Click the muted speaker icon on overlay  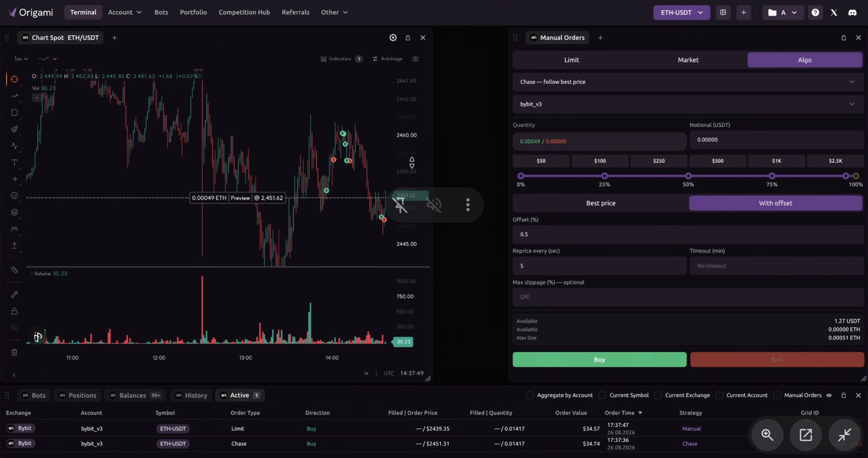(x=434, y=205)
